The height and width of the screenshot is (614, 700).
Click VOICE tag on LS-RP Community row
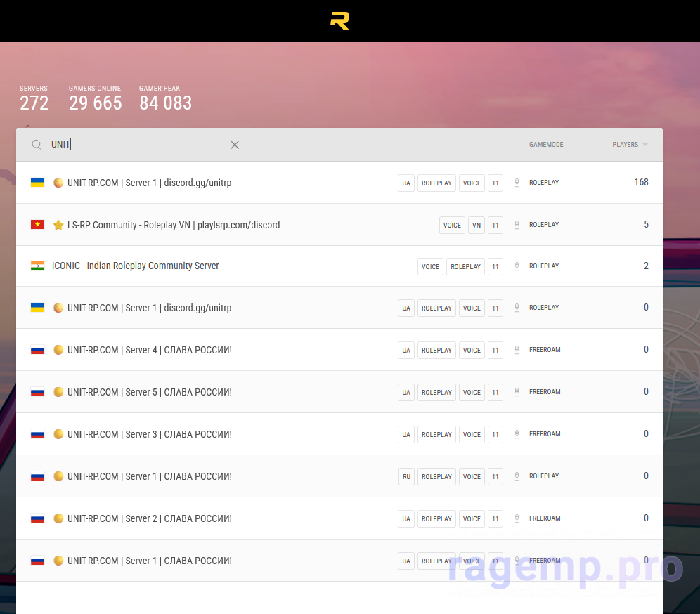(452, 226)
